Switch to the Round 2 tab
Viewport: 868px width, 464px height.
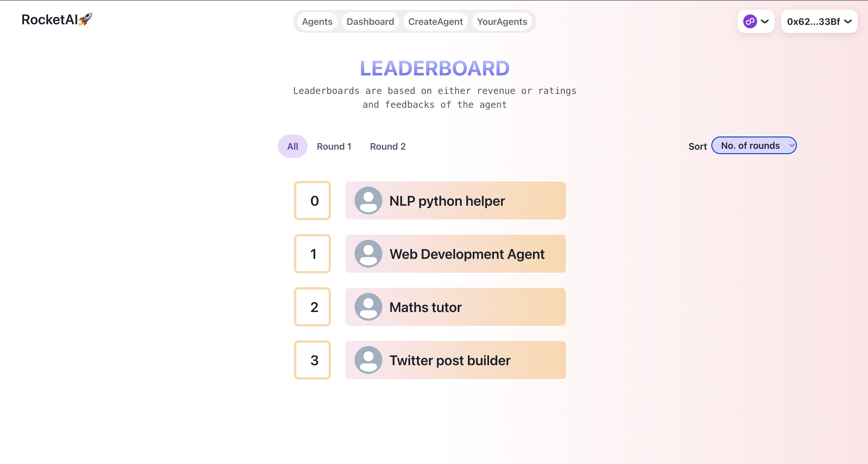click(388, 146)
